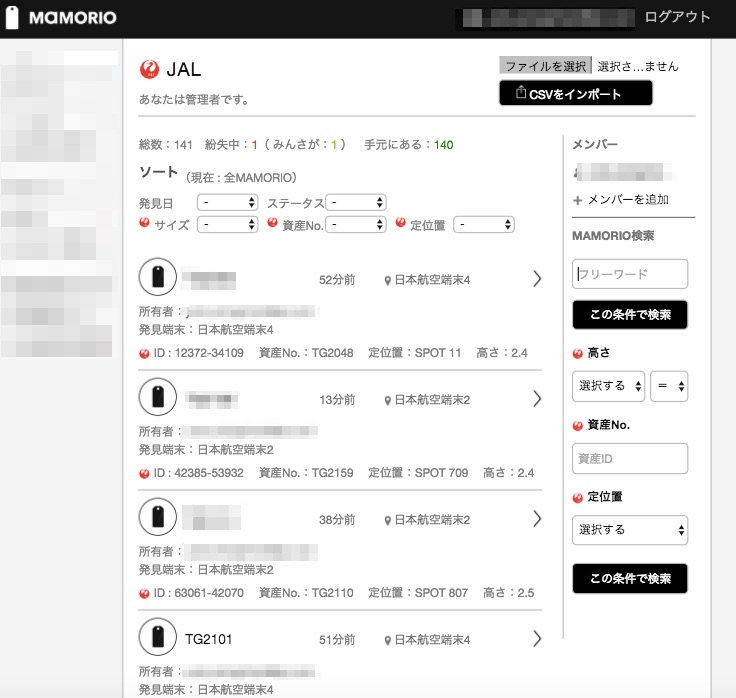
Task: Click the 高さ：2.5 value
Action: click(508, 593)
